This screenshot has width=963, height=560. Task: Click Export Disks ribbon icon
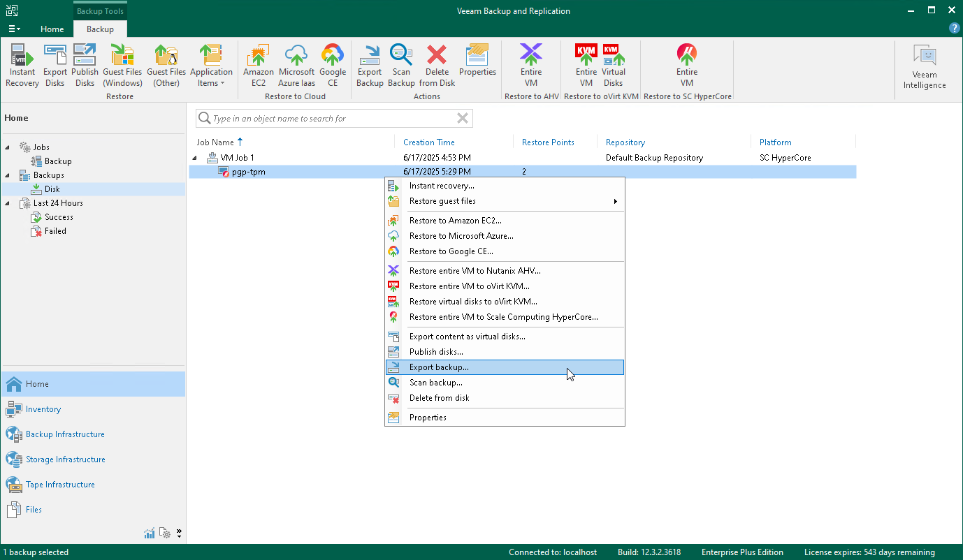point(55,66)
